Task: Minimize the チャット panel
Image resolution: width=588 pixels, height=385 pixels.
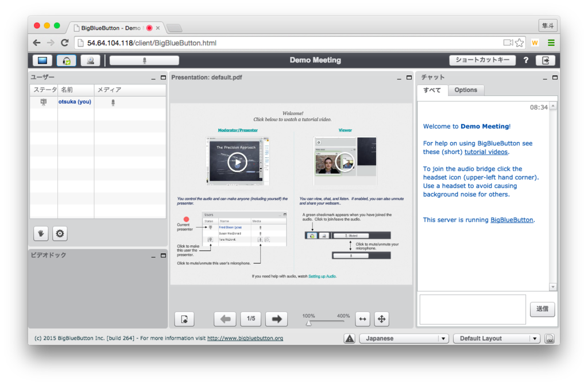Action: pyautogui.click(x=545, y=78)
